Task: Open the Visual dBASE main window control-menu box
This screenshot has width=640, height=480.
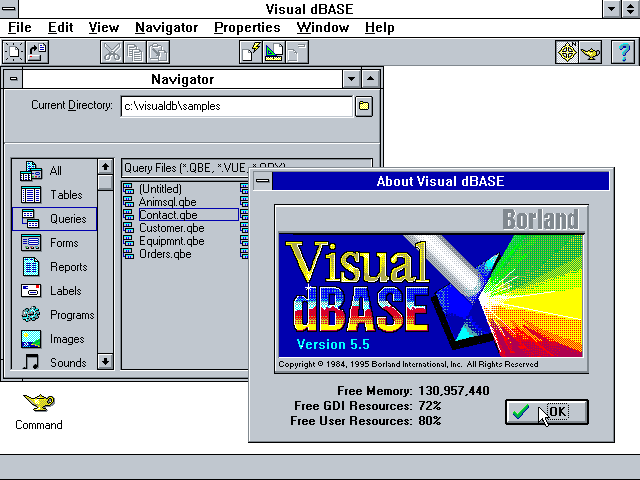Action: click(9, 9)
